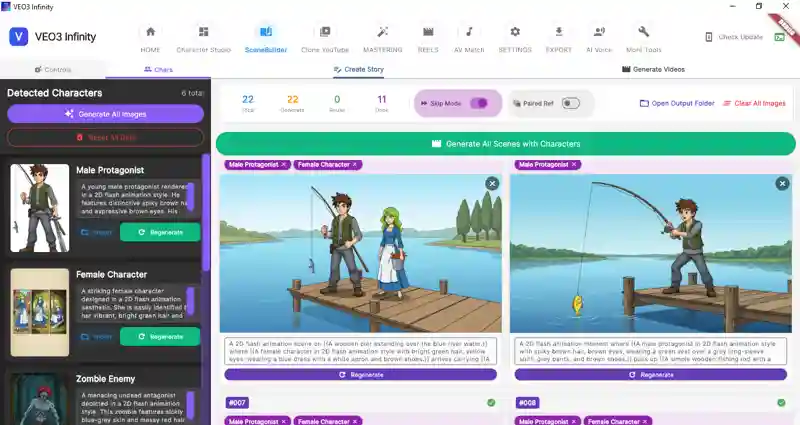This screenshot has width=800, height=425.
Task: Toggle the Skip Mode switch
Action: point(479,103)
